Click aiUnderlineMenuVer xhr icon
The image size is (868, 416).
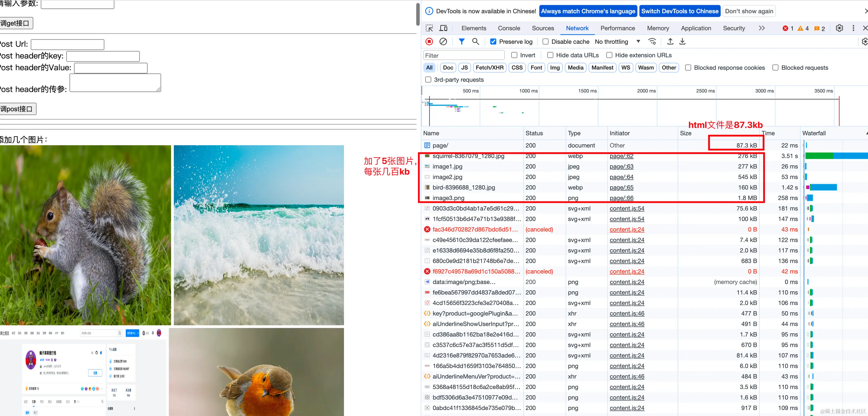tap(427, 377)
